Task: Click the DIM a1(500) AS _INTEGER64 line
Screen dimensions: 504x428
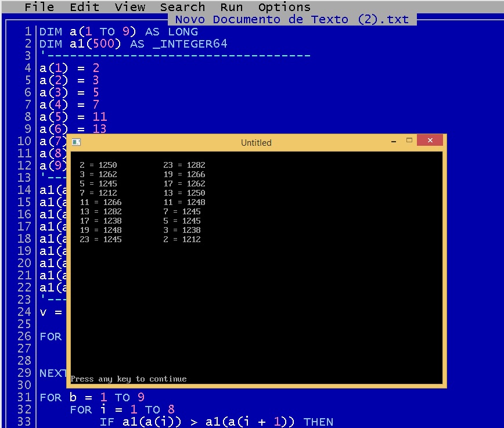Action: point(133,44)
